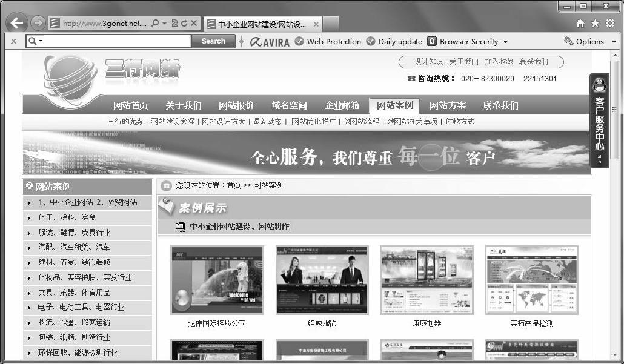Click the 案例展示 section pencil icon
Image resolution: width=624 pixels, height=364 pixels.
[x=166, y=207]
